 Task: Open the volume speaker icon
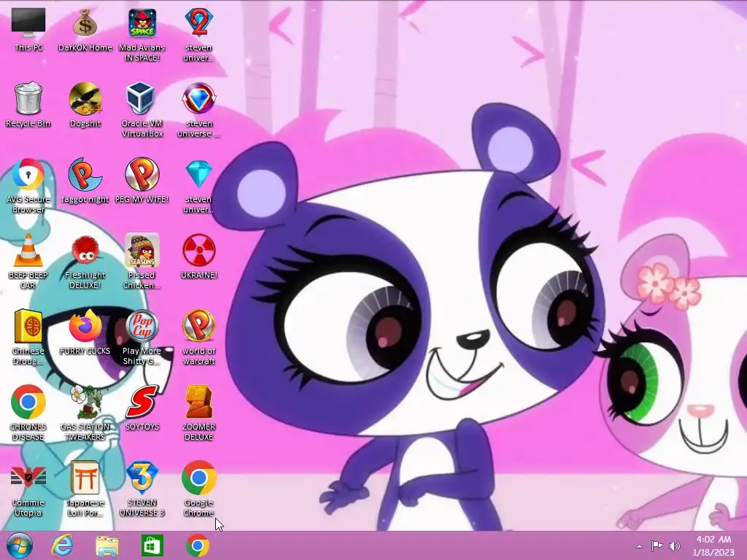click(x=674, y=545)
